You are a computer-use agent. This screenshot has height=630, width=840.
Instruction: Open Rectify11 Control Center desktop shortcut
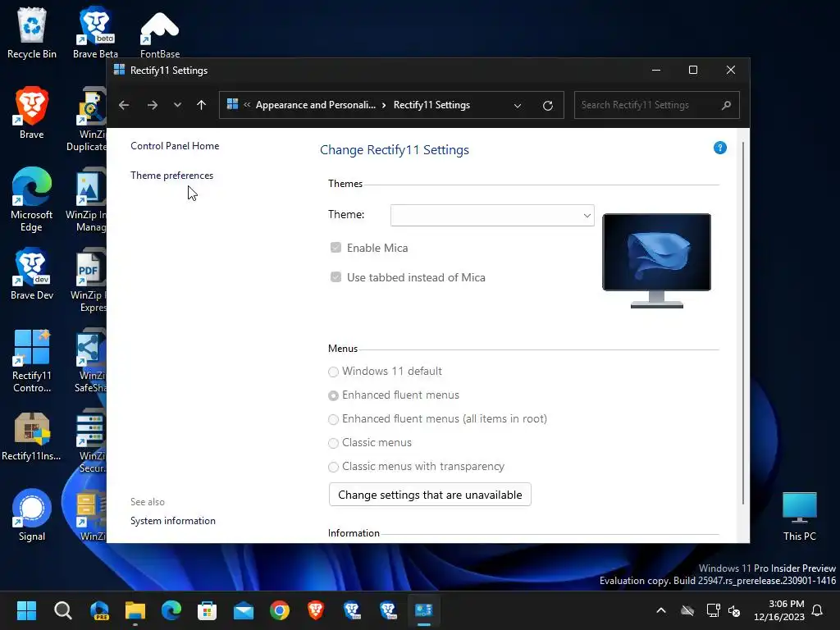32,360
